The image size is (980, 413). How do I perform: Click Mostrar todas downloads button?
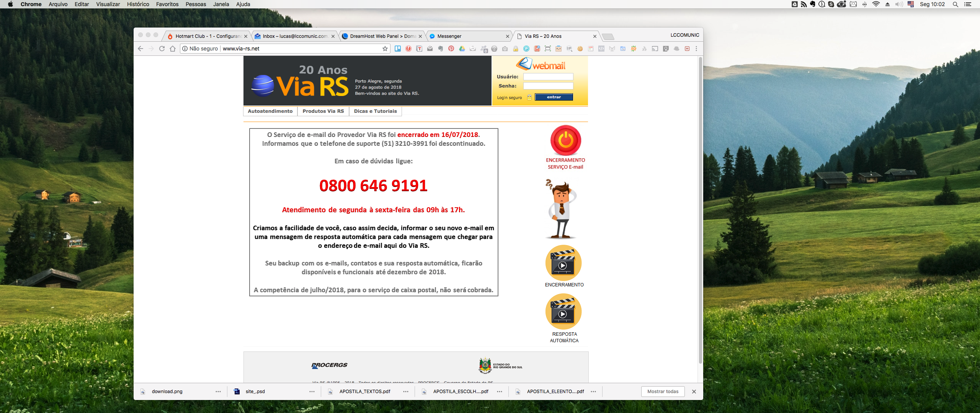663,392
